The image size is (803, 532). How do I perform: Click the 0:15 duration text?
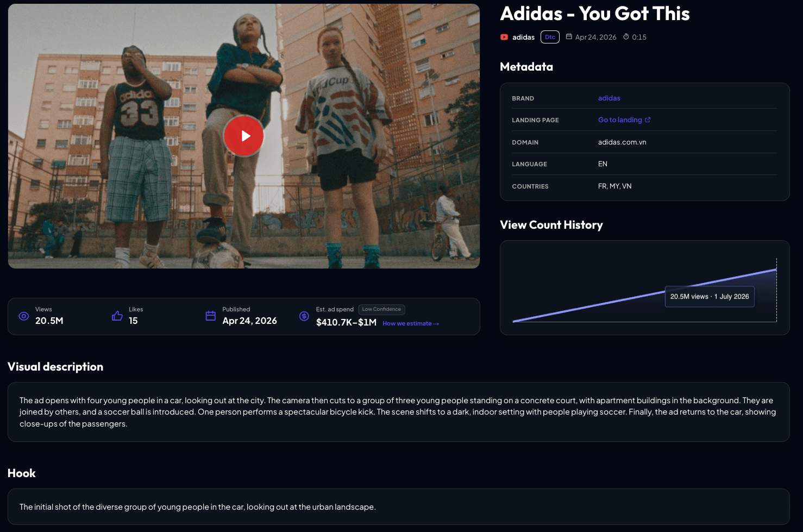coord(639,37)
